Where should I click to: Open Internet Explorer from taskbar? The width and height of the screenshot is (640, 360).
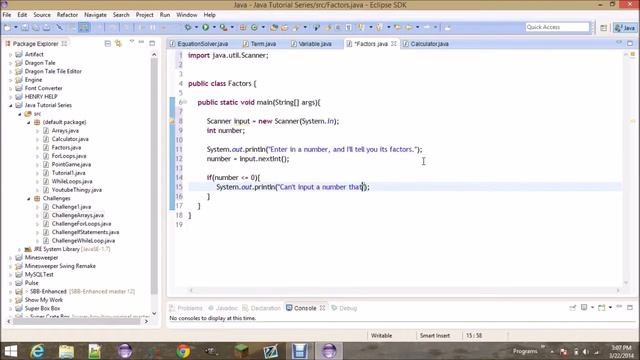tap(38, 351)
